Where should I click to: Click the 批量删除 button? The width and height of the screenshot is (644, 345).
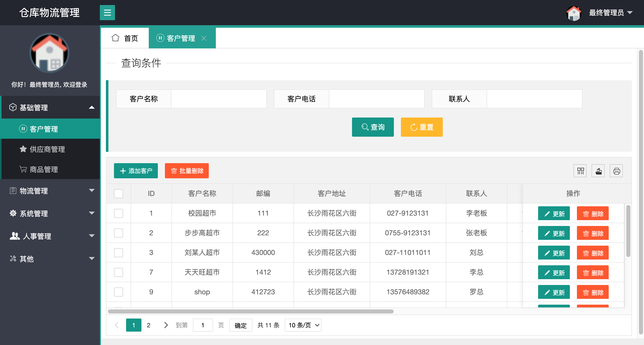187,171
